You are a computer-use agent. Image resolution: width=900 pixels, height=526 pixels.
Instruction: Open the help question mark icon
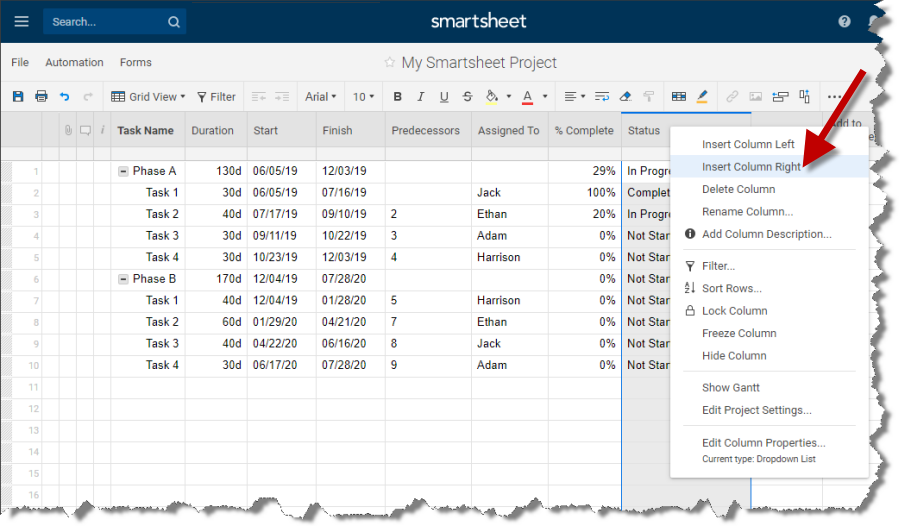(x=844, y=22)
